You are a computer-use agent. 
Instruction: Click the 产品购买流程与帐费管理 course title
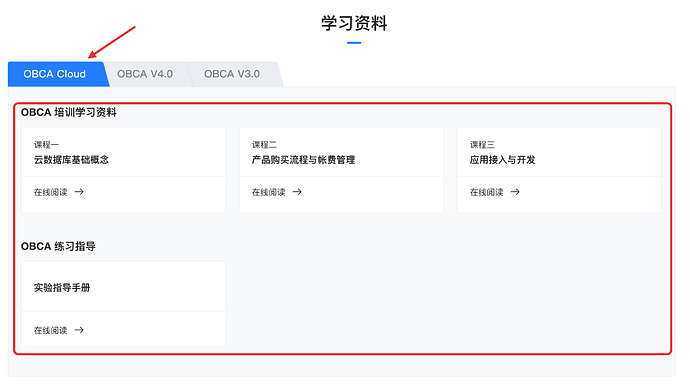tap(303, 160)
